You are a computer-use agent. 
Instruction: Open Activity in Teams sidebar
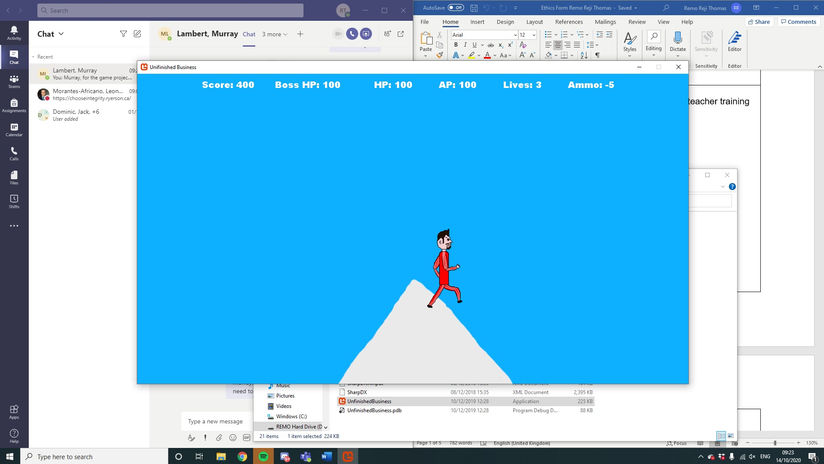coord(14,33)
